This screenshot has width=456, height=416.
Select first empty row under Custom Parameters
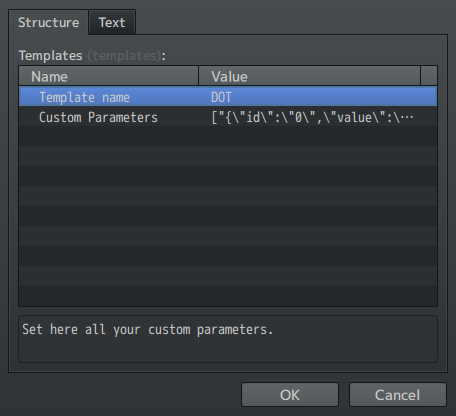228,136
